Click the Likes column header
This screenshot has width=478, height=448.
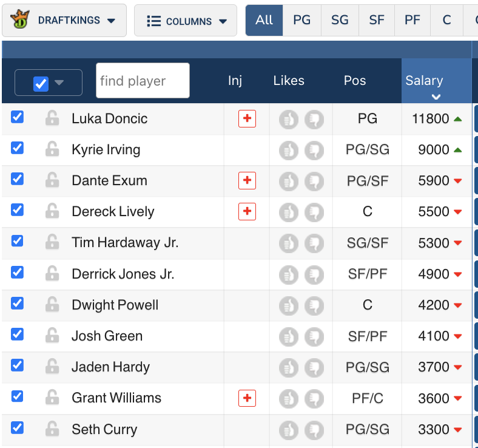pos(289,81)
